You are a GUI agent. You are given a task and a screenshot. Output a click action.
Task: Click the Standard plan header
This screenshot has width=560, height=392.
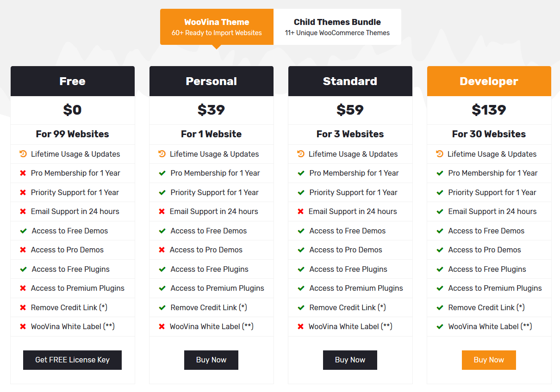(x=350, y=81)
